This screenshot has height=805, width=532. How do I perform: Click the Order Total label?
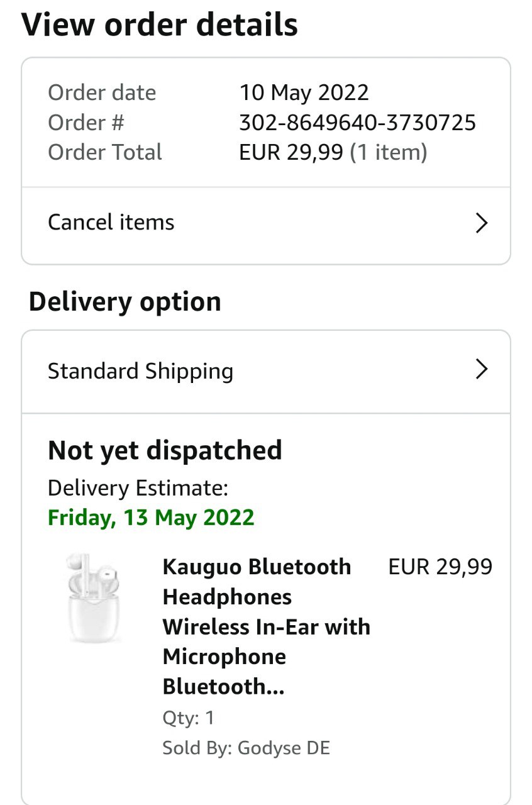[x=105, y=152]
